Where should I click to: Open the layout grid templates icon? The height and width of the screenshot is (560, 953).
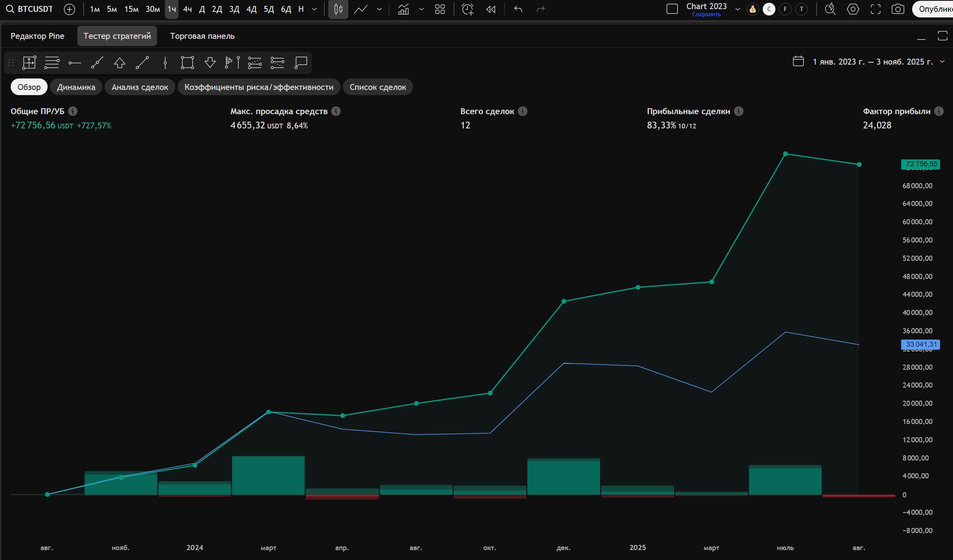[440, 9]
